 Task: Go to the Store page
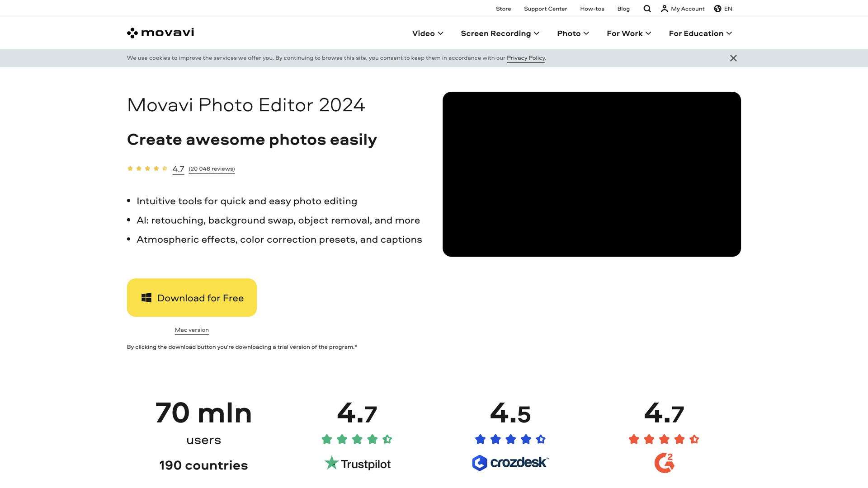coord(503,9)
